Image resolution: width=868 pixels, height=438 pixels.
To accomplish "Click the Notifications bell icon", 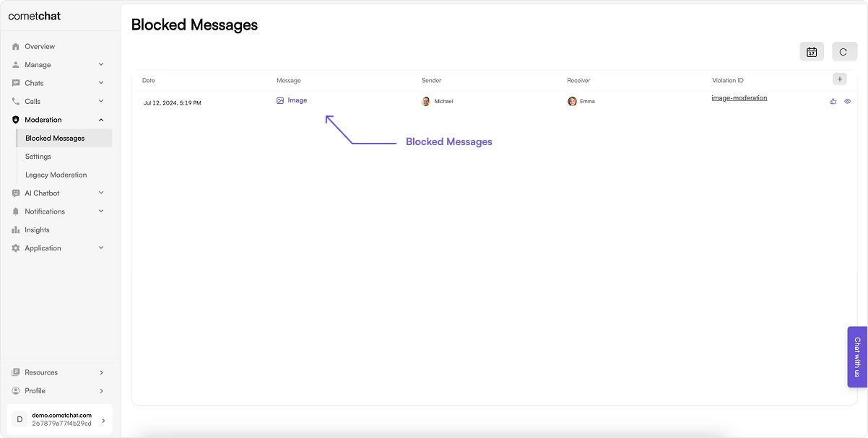I will coord(16,211).
